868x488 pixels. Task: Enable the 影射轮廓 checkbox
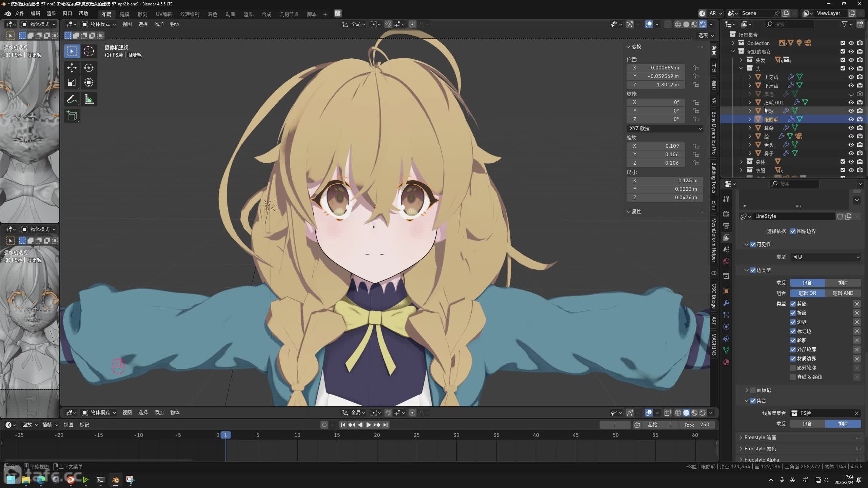(793, 368)
